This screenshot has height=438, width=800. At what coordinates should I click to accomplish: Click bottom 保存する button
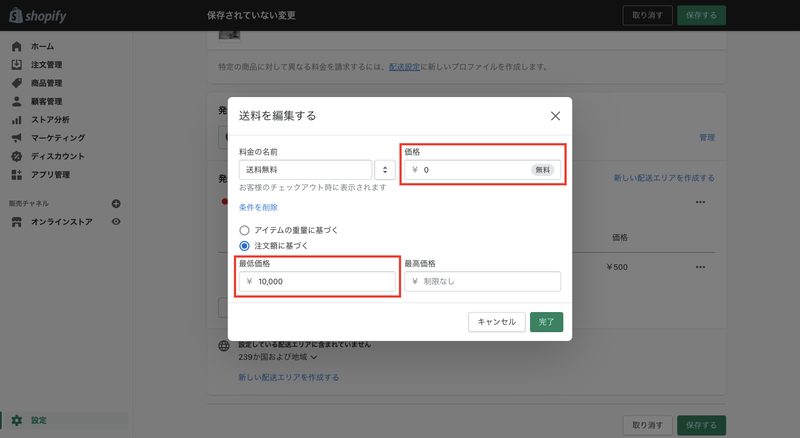click(701, 425)
